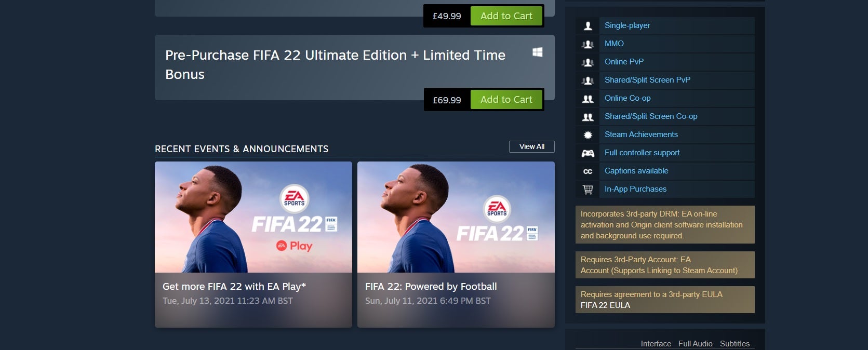Viewport: 868px width, 350px height.
Task: Open the FIFA 22 EULA link
Action: coord(605,305)
